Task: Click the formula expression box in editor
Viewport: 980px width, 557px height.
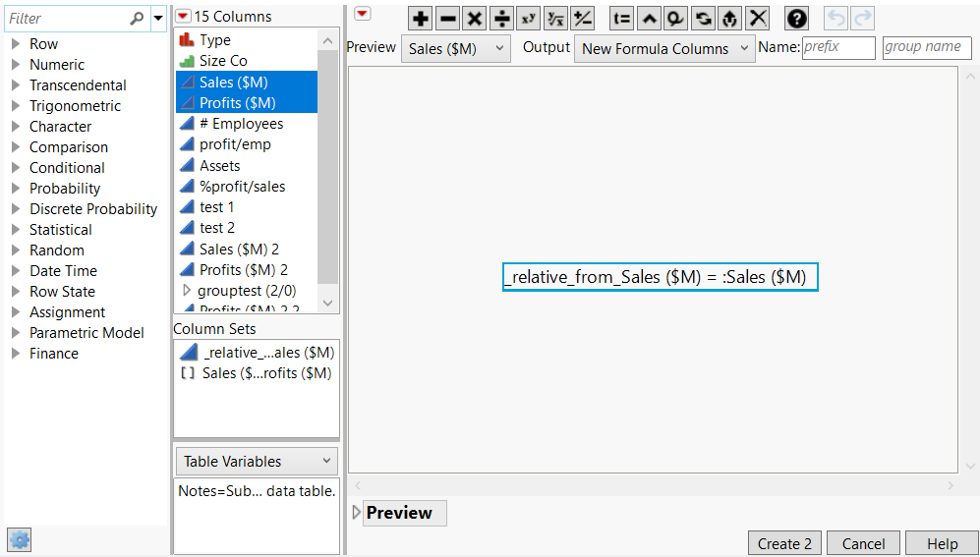Action: (660, 277)
